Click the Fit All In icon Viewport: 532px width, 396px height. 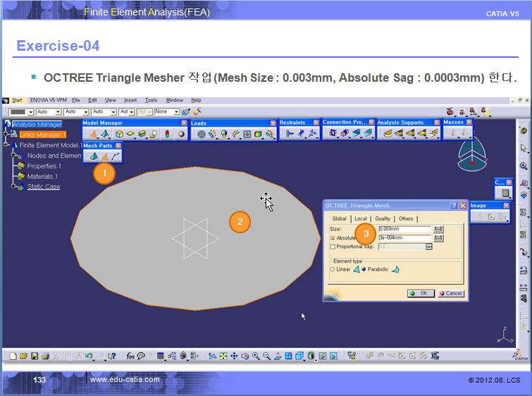coord(223,357)
